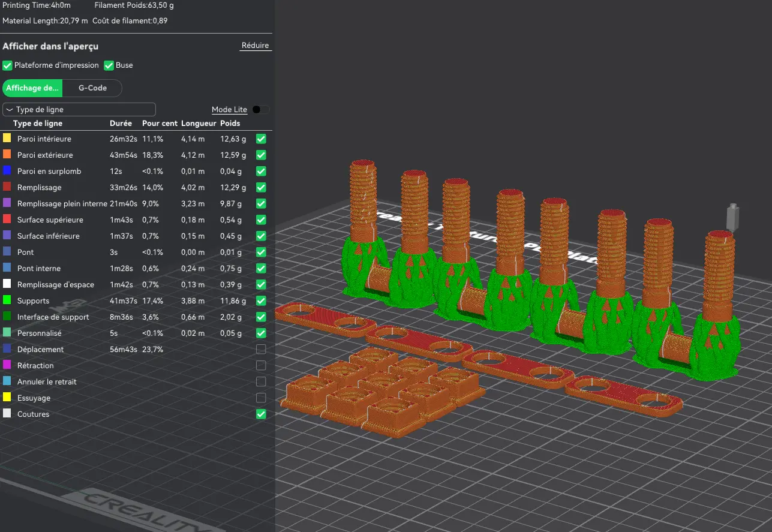This screenshot has height=532, width=772.
Task: Click the Supports duration value 41m37s
Action: tap(124, 300)
